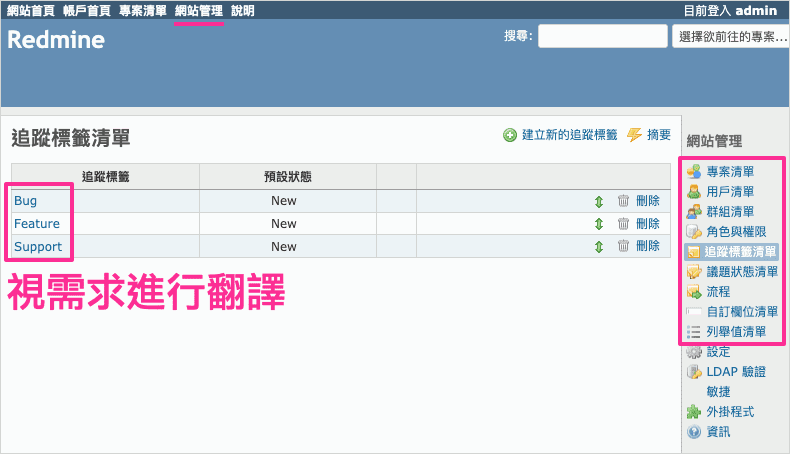The width and height of the screenshot is (790, 454).
Task: Click New status cell in Bug row
Action: point(288,201)
